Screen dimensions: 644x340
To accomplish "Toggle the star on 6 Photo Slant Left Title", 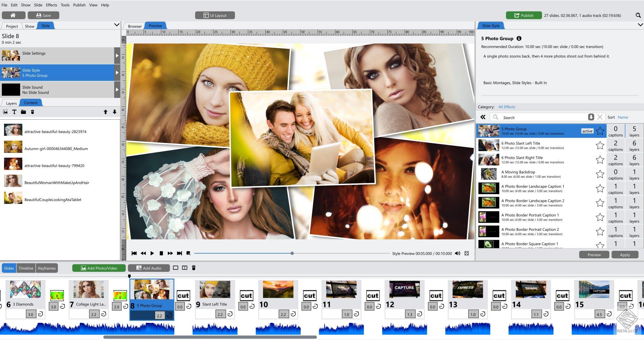I will 600,146.
